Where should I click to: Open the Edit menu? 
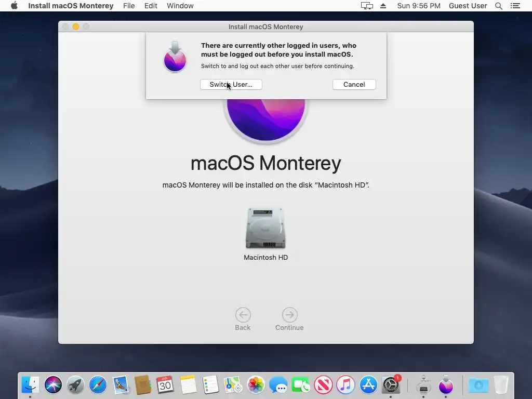point(151,6)
